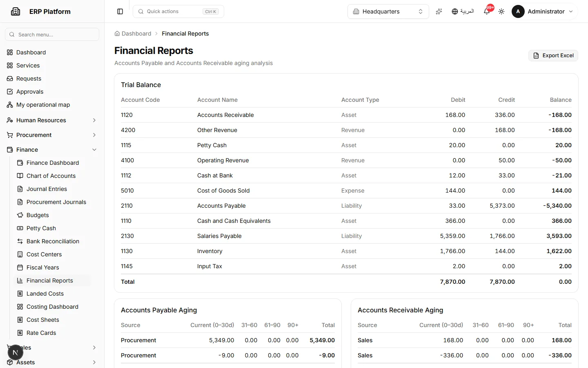The image size is (588, 368).
Task: Click the My operational map icon
Action: point(10,105)
